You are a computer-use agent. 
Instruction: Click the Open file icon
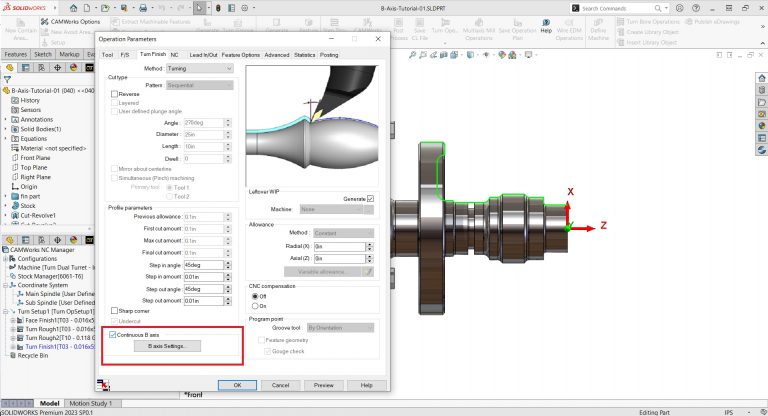105,8
